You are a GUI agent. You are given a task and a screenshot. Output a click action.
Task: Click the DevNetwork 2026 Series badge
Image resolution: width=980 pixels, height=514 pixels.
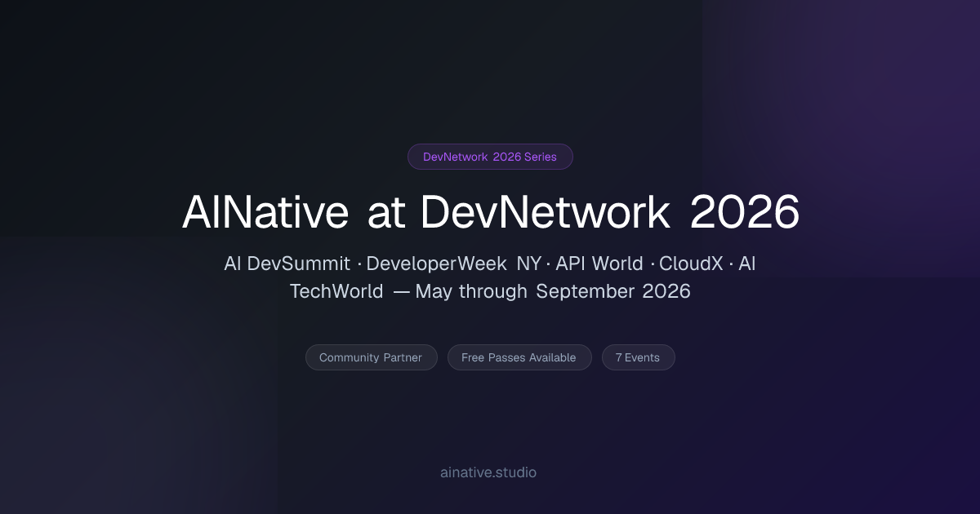[490, 157]
